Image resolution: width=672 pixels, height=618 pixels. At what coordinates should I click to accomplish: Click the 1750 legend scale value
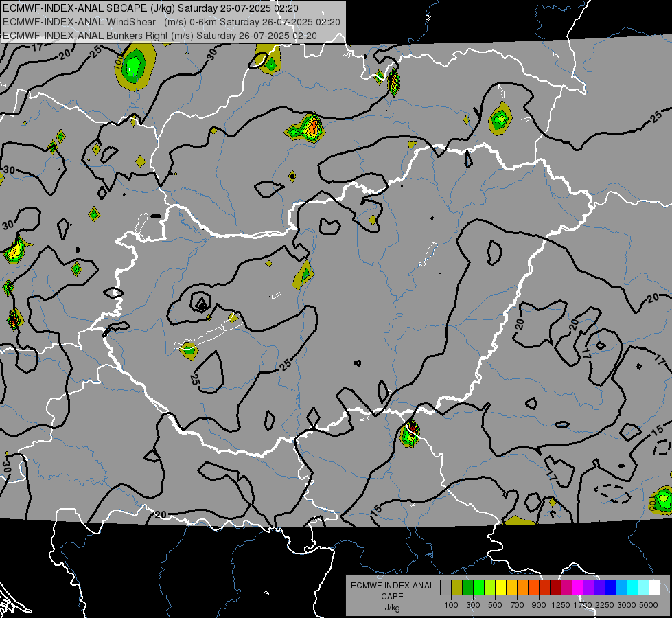pyautogui.click(x=583, y=605)
